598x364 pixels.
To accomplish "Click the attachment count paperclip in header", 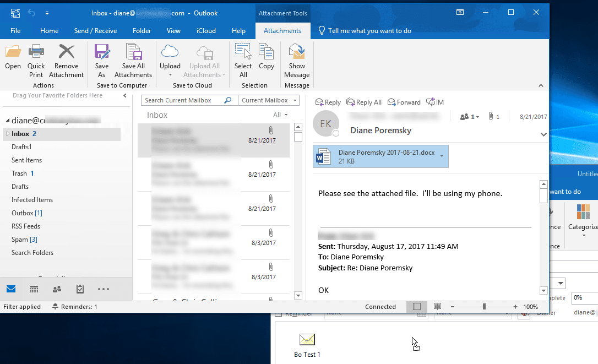I will coord(493,116).
